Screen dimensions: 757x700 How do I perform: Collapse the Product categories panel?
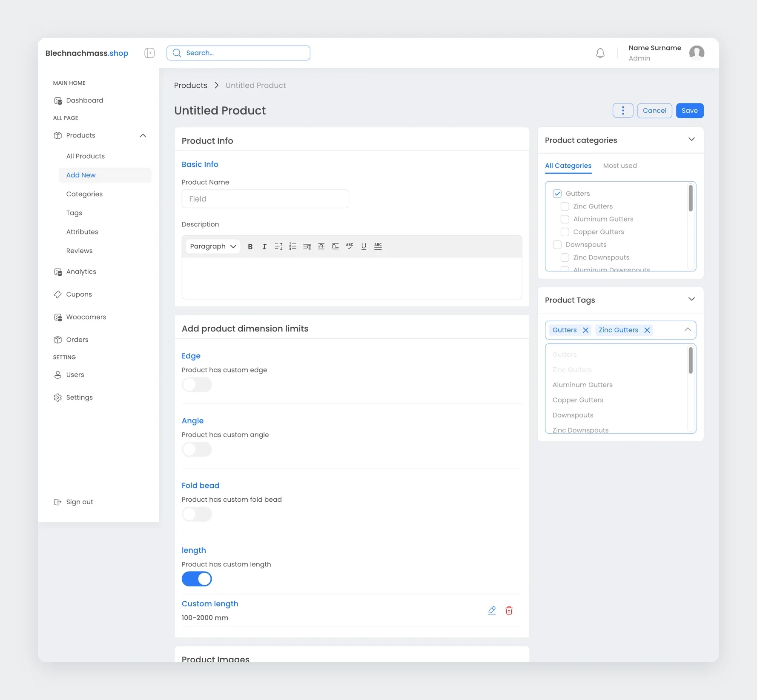tap(691, 140)
